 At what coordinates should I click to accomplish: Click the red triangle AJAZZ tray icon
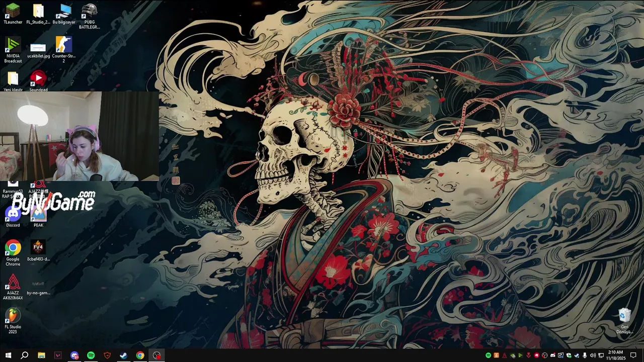504,355
